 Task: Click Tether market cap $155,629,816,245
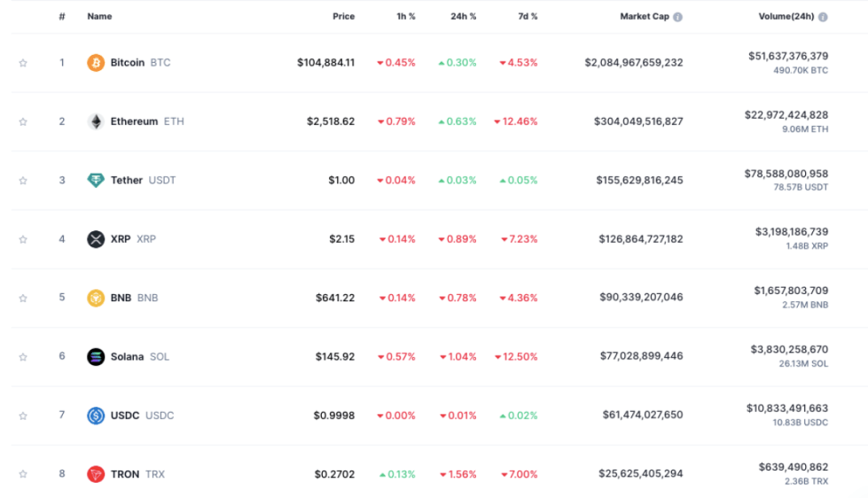pyautogui.click(x=640, y=181)
